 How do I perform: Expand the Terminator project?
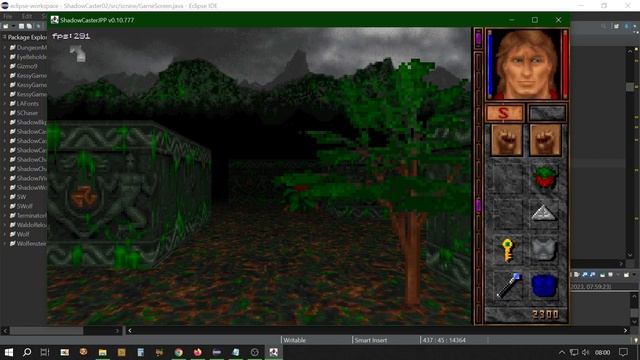coord(4,216)
